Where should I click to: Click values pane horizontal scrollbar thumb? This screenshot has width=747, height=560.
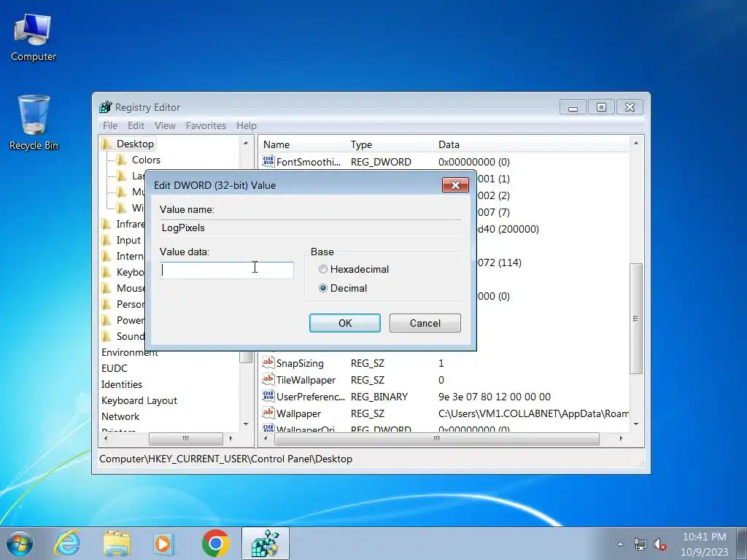tap(436, 438)
